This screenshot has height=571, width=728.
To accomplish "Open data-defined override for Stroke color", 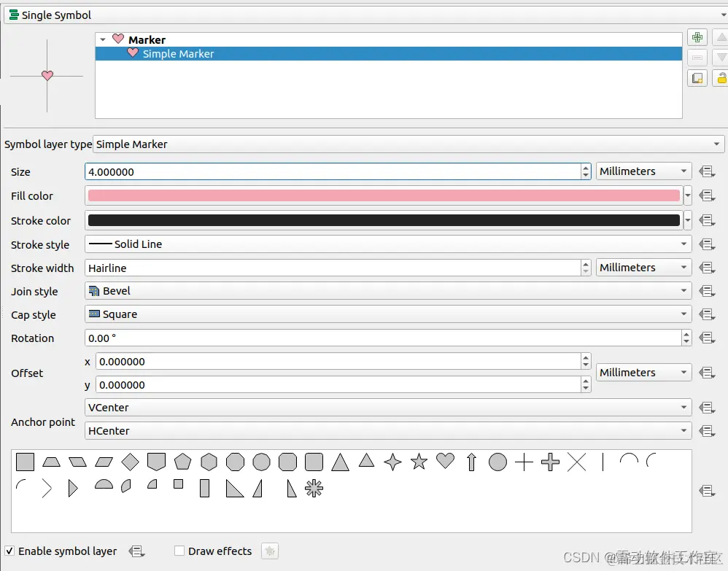I will (707, 220).
